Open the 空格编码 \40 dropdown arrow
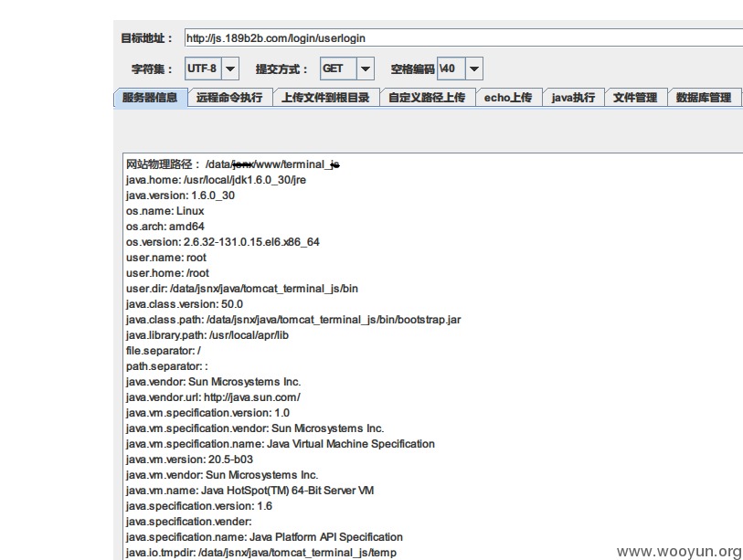 click(x=474, y=69)
